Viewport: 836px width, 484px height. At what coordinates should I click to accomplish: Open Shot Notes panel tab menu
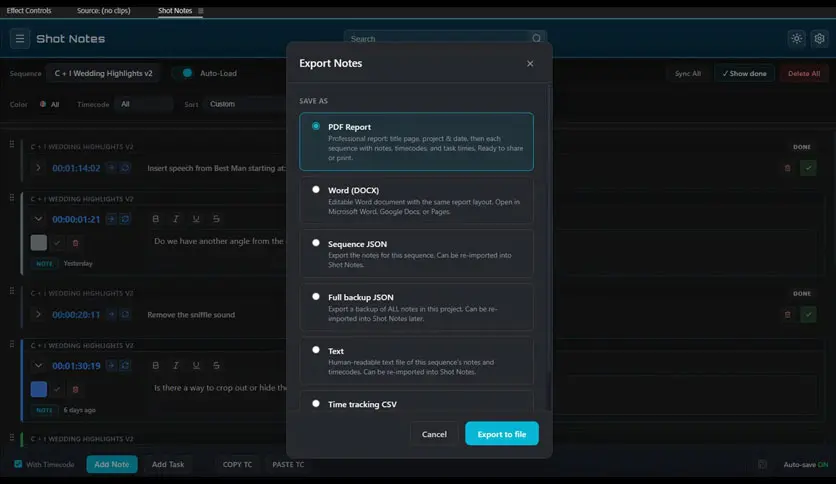(x=201, y=11)
